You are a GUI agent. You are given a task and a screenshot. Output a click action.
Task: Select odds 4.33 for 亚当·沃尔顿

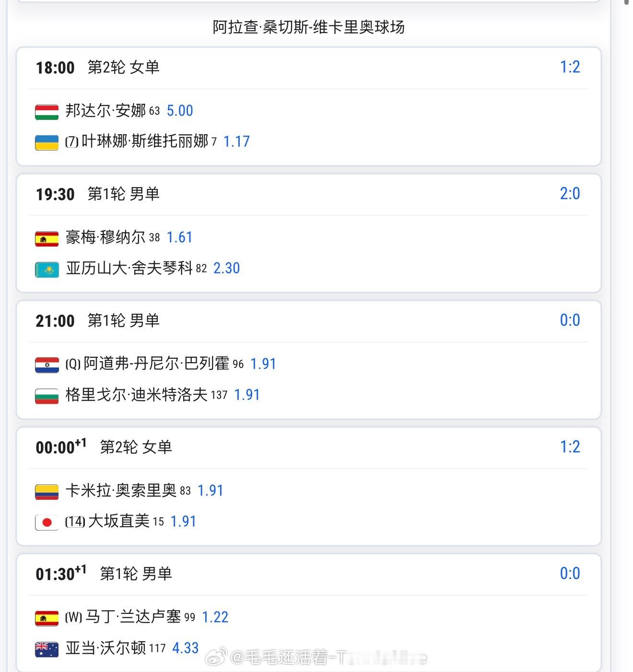[185, 648]
